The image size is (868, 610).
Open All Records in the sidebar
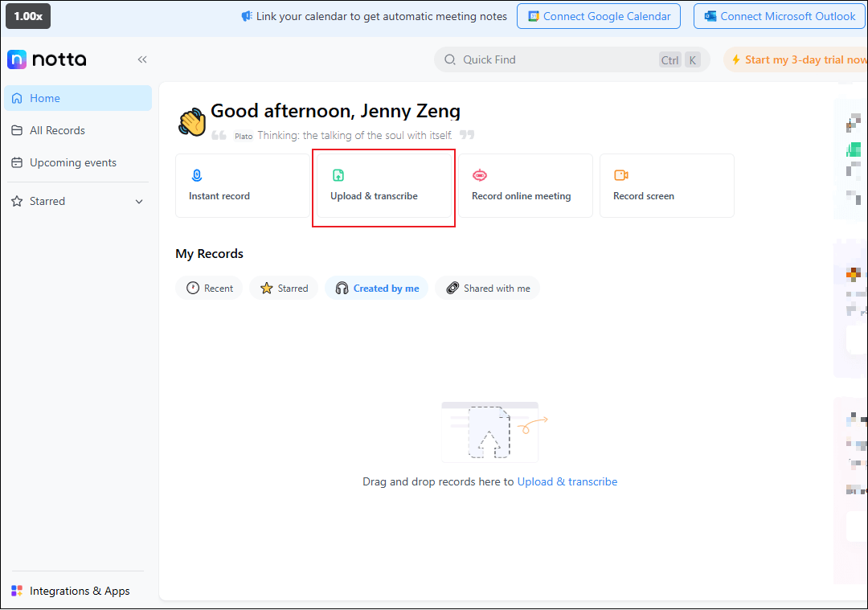pos(78,130)
